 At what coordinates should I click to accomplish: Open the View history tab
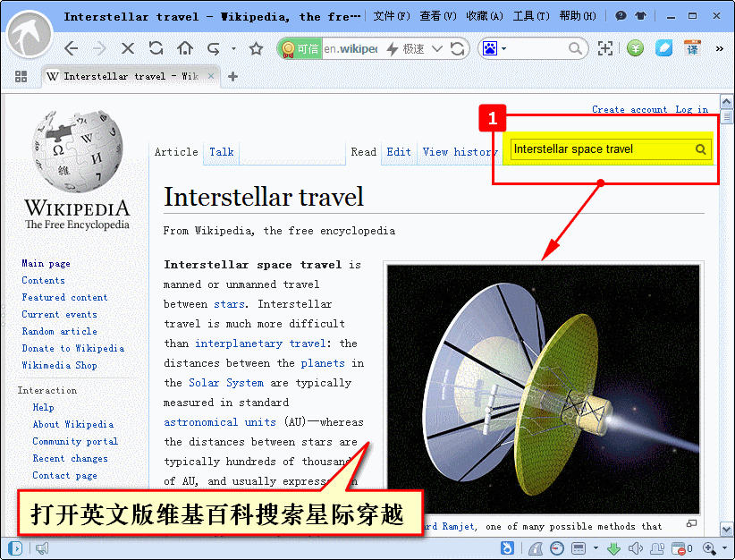click(460, 152)
